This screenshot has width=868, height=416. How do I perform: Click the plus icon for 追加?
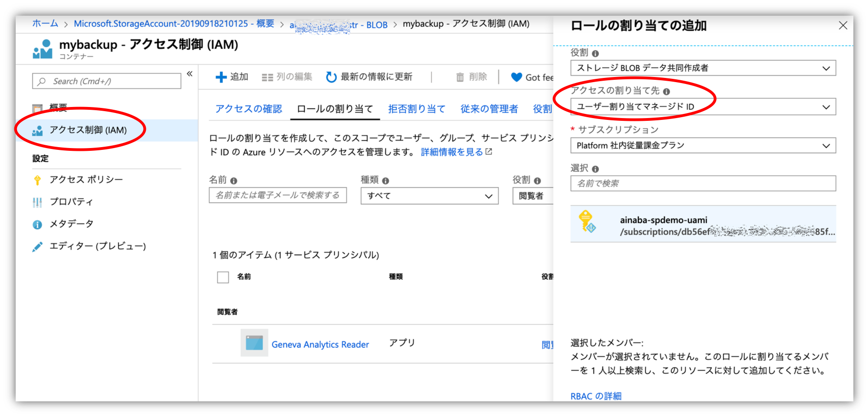(221, 77)
